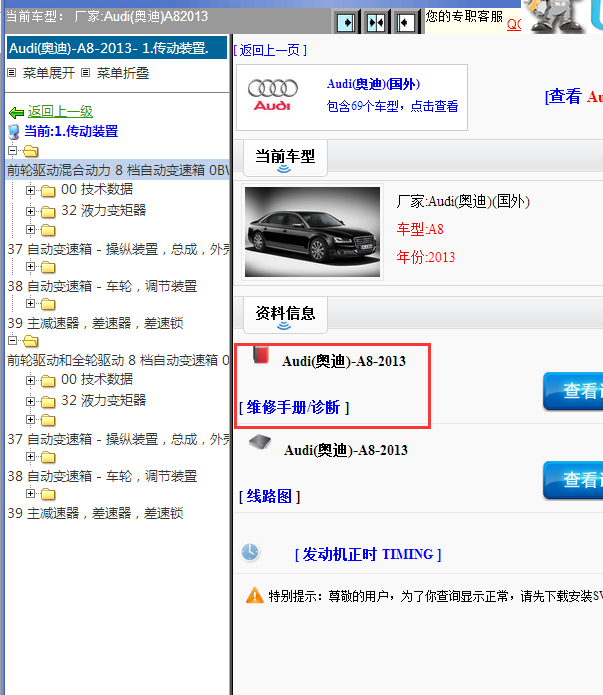Click 年份:2013 red text
This screenshot has width=603, height=695.
point(426,257)
